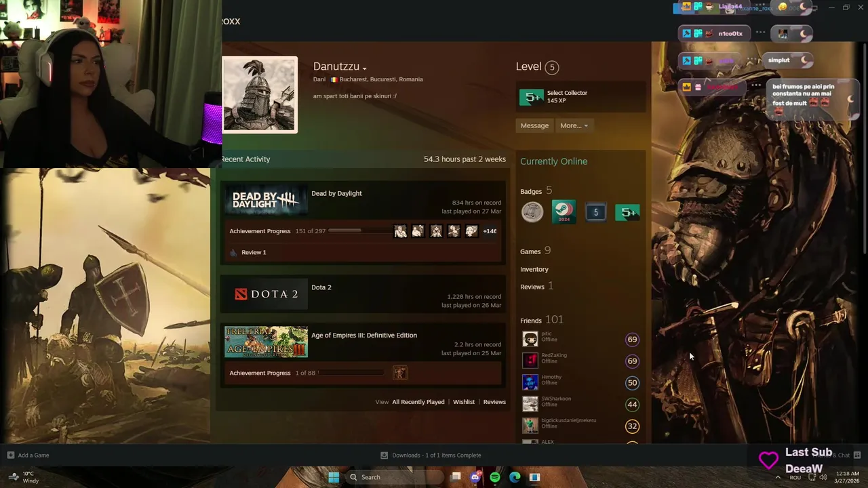The width and height of the screenshot is (868, 488).
Task: Click level 32 badge beside bigdickusdanieljmekeru
Action: [x=632, y=426]
